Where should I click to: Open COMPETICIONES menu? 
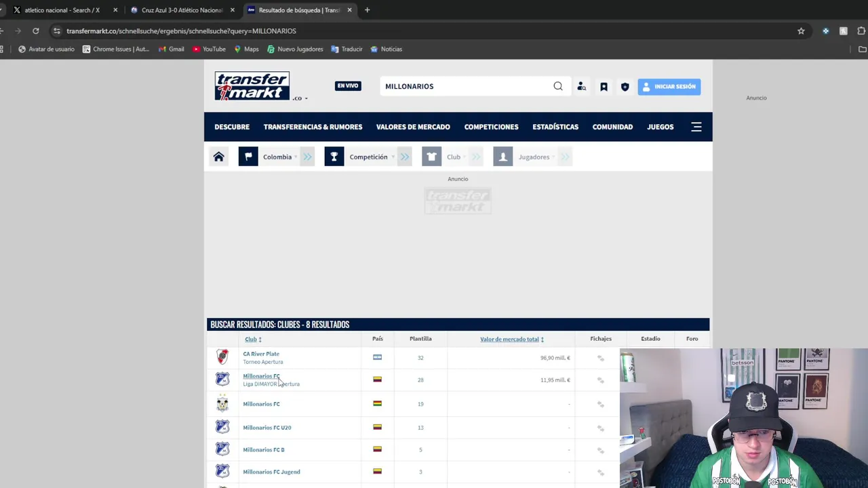coord(491,127)
